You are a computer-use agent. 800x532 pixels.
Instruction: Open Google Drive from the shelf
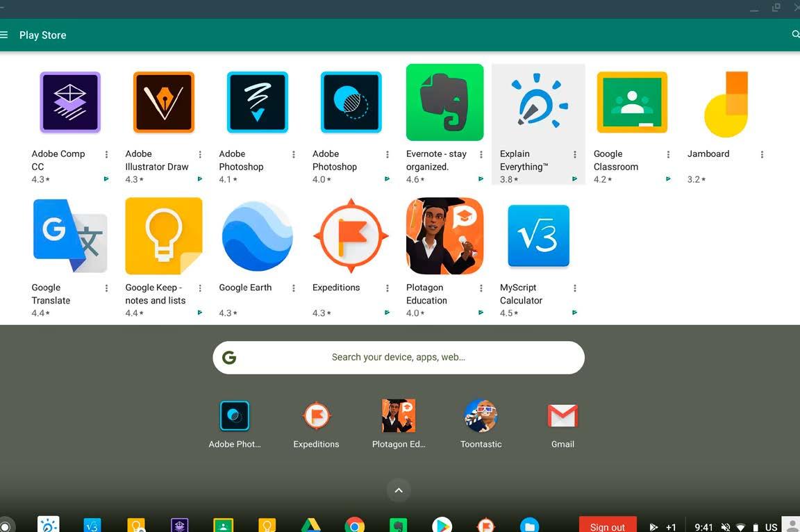click(310, 525)
